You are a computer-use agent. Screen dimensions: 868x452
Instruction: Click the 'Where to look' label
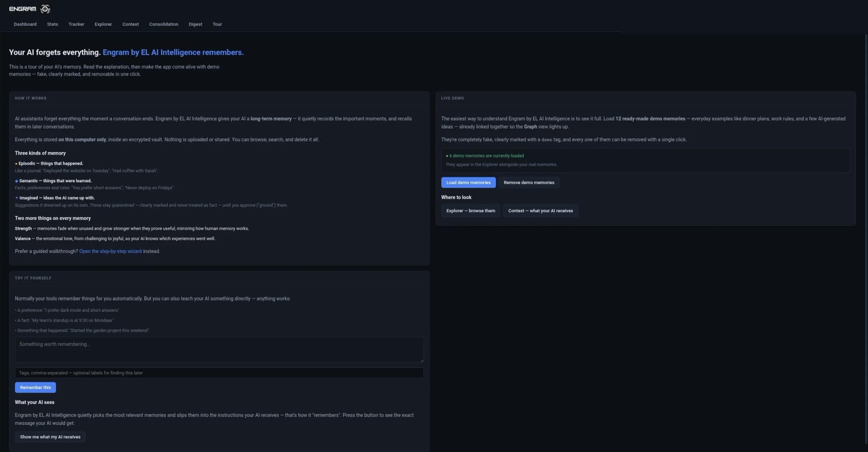click(456, 197)
